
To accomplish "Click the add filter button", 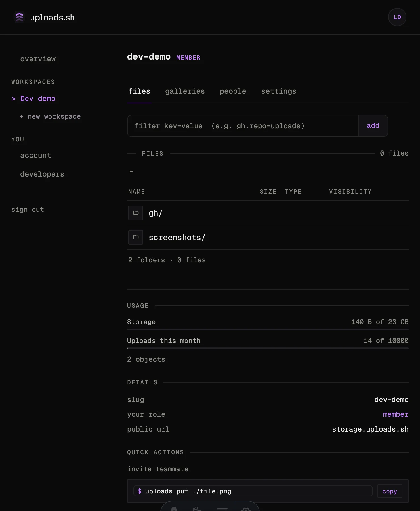I will pyautogui.click(x=373, y=126).
